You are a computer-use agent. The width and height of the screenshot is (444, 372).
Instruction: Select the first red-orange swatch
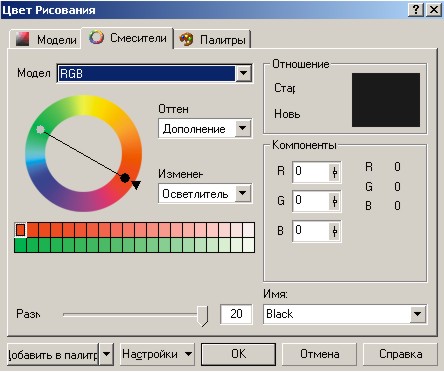[x=20, y=230]
